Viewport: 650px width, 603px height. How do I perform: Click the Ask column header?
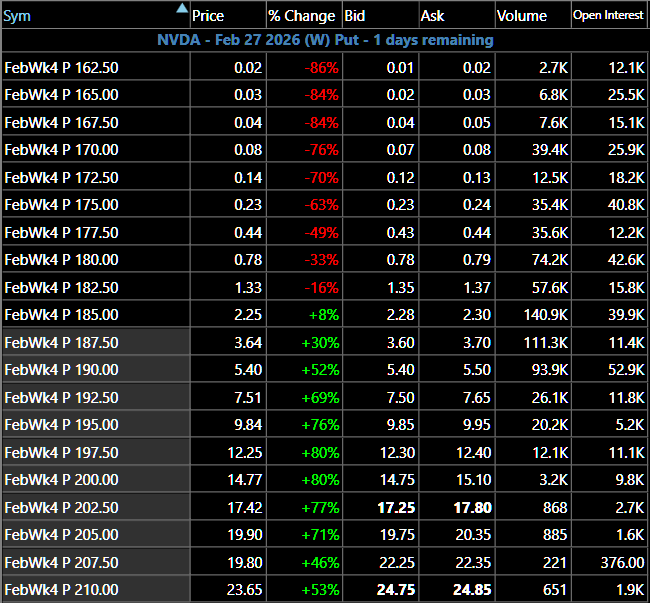(x=432, y=16)
